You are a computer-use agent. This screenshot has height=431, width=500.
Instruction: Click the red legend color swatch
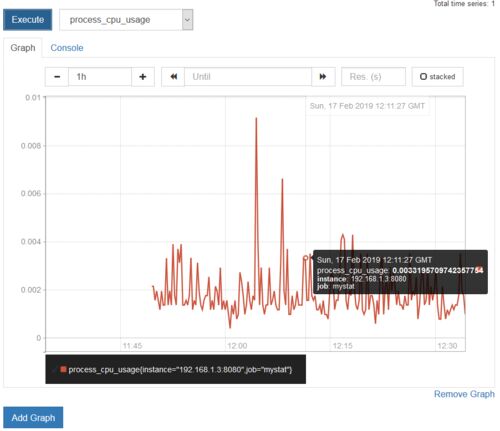click(x=63, y=369)
